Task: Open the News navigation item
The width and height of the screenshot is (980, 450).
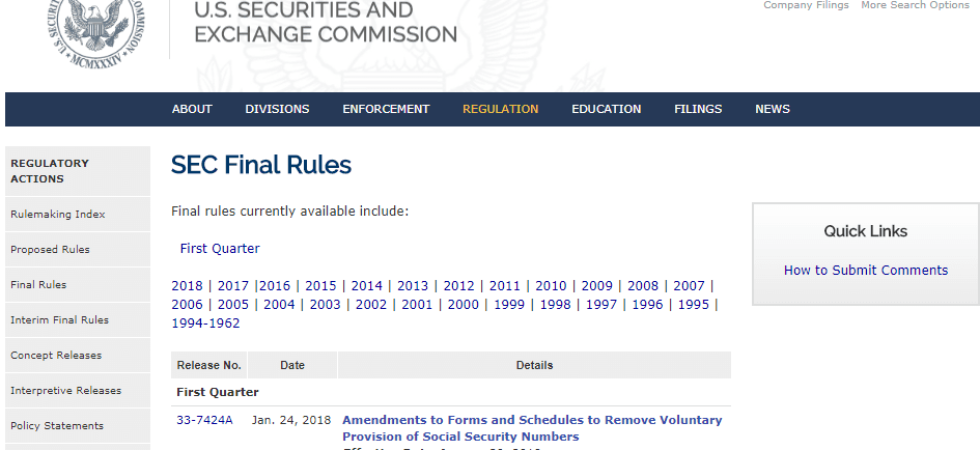Action: 772,109
